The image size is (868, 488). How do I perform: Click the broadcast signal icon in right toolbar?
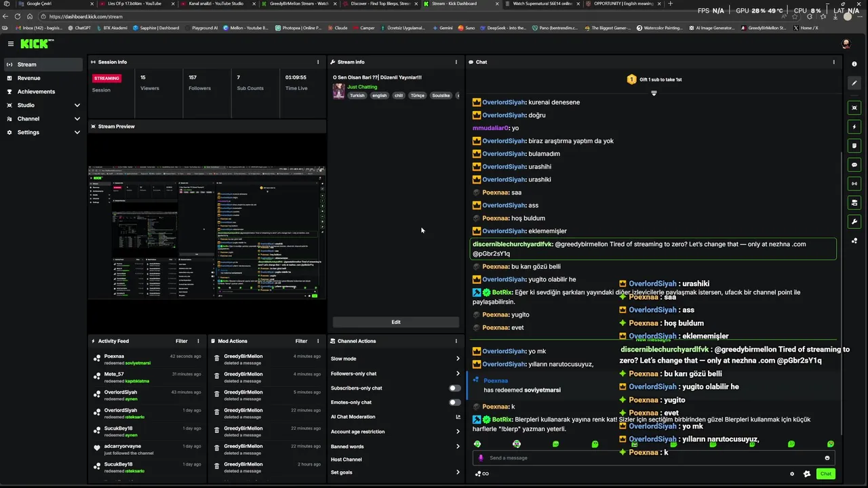tap(854, 183)
